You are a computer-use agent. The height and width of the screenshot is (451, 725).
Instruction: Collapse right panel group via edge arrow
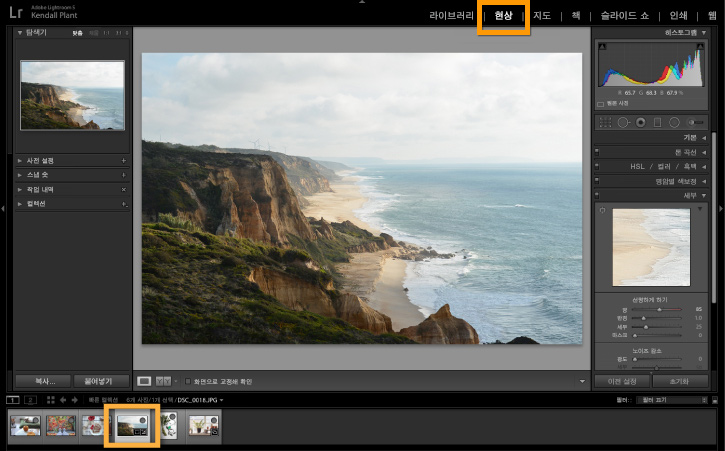722,209
